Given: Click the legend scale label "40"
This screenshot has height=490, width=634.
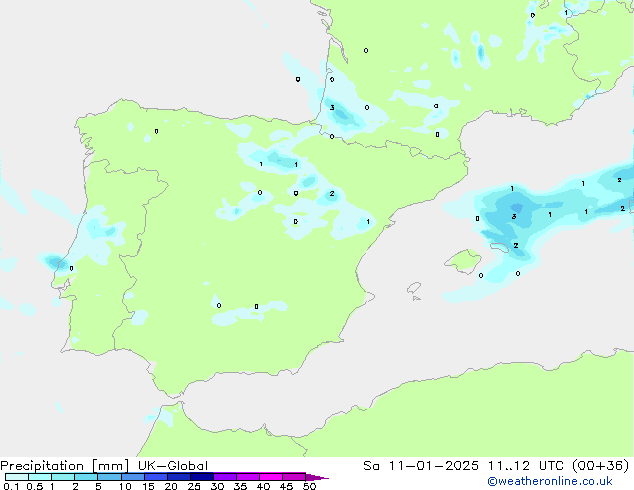Looking at the screenshot, I should point(263,486).
